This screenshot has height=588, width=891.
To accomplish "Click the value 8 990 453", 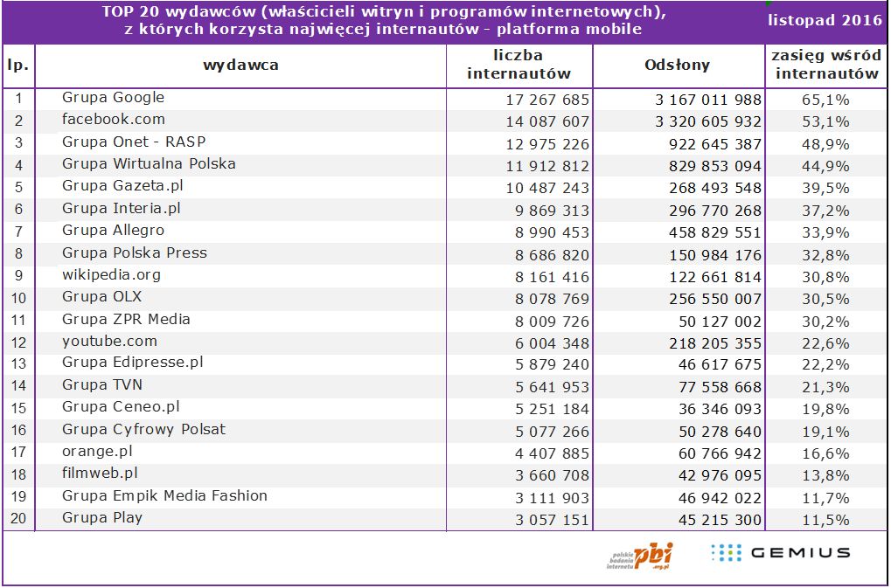I will click(553, 232).
